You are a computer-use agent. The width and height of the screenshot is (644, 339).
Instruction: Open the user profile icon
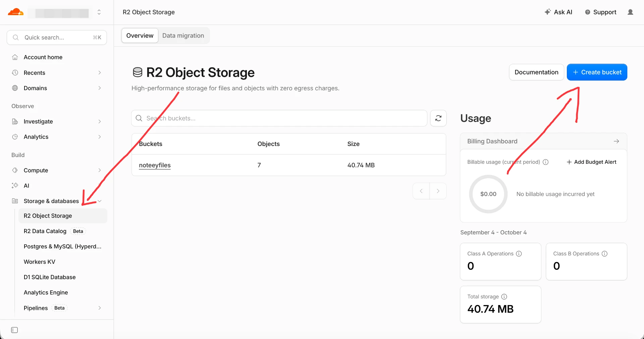tap(630, 12)
